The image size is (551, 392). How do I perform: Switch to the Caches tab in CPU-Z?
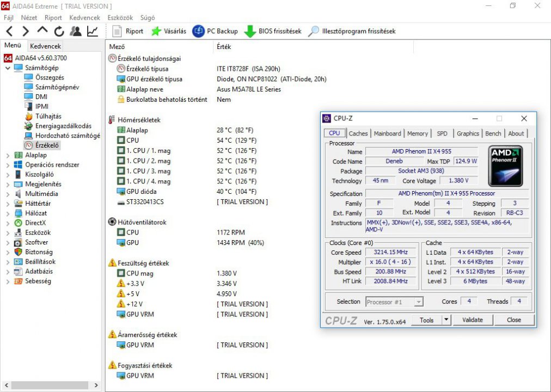358,133
